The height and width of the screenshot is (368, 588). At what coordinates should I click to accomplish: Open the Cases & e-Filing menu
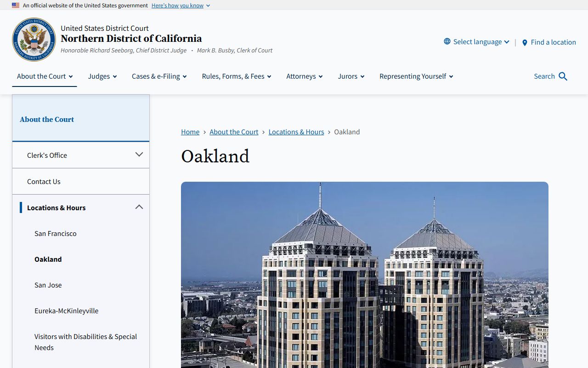pyautogui.click(x=159, y=76)
